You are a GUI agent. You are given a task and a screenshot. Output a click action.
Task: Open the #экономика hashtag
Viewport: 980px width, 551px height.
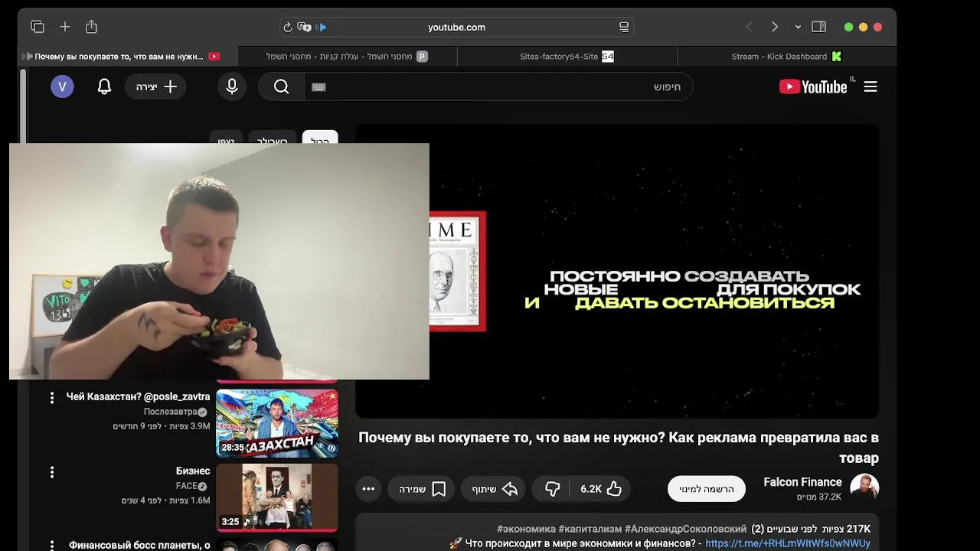526,529
